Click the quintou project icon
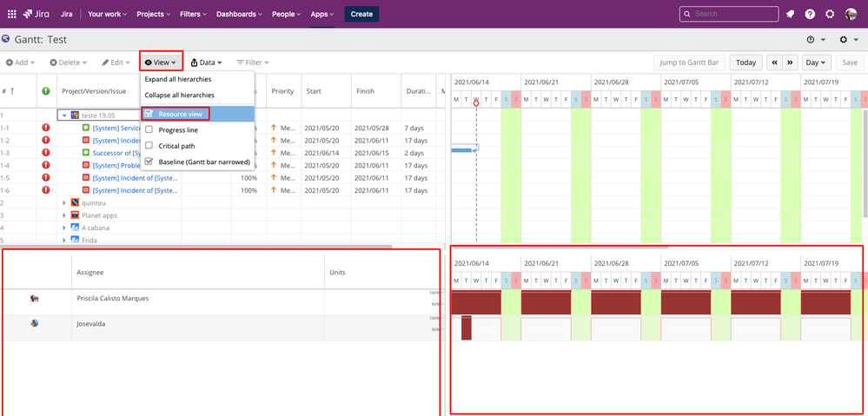This screenshot has width=868, height=416. 75,202
